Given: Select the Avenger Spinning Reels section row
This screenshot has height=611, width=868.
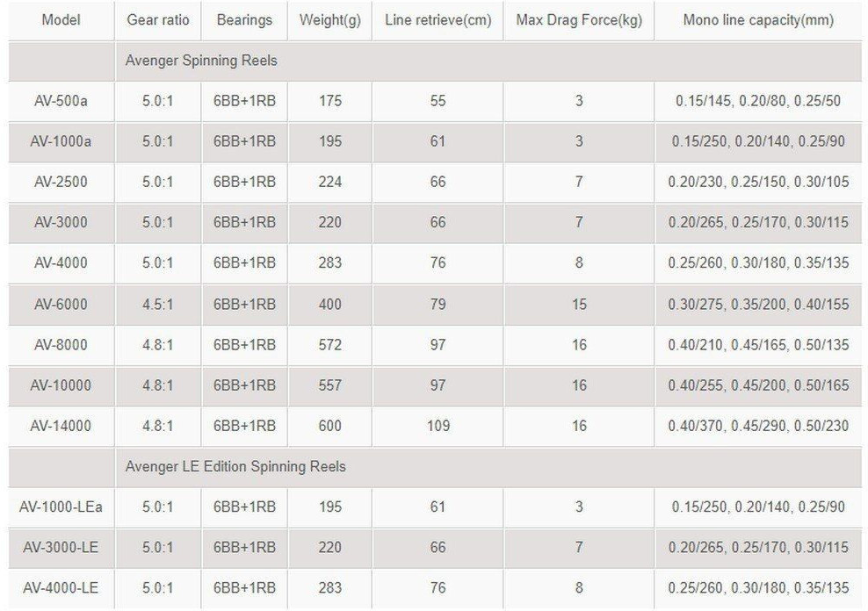Looking at the screenshot, I should [x=202, y=61].
